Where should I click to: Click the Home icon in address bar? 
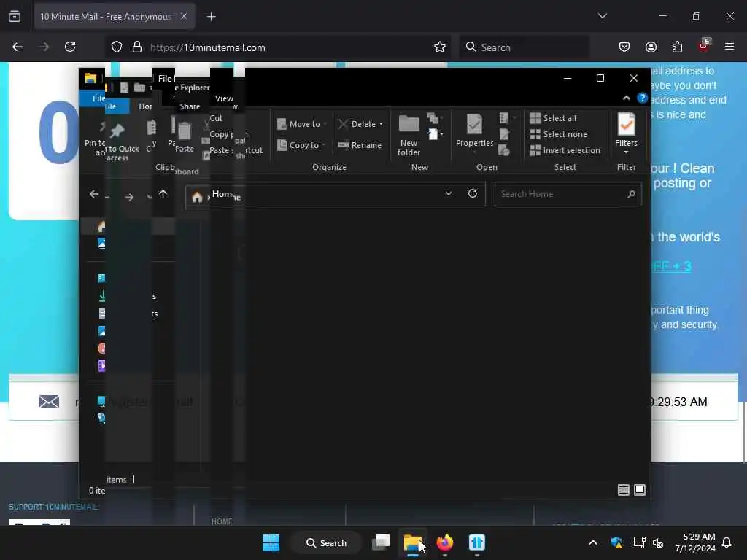pyautogui.click(x=197, y=197)
